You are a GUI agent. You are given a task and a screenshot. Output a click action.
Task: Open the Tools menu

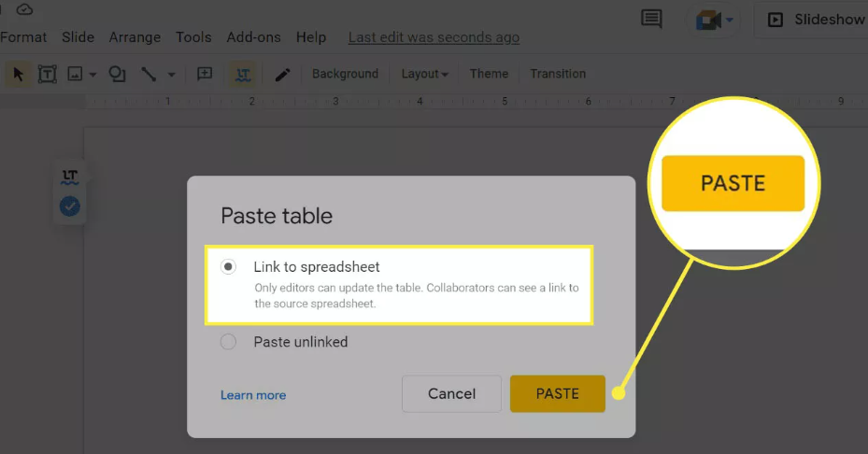pos(193,37)
